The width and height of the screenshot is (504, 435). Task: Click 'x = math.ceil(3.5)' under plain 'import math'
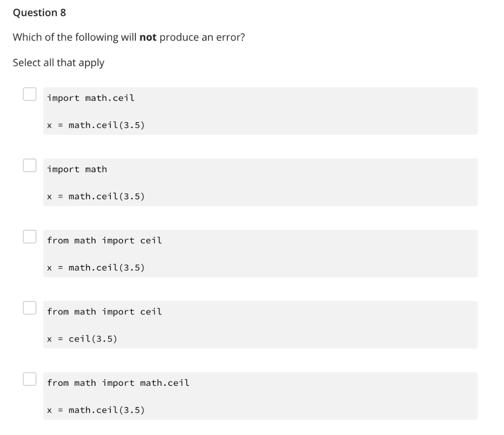pos(96,196)
